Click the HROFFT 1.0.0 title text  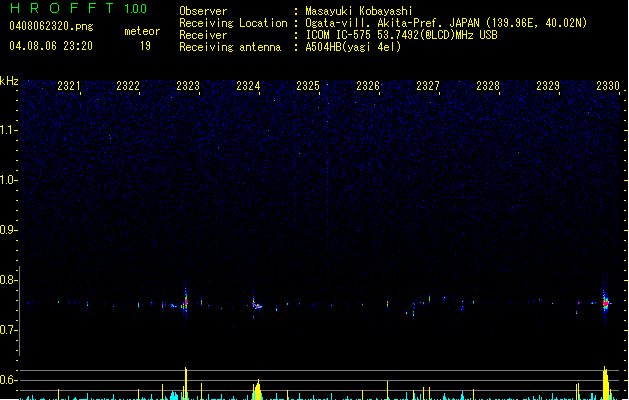coord(78,8)
